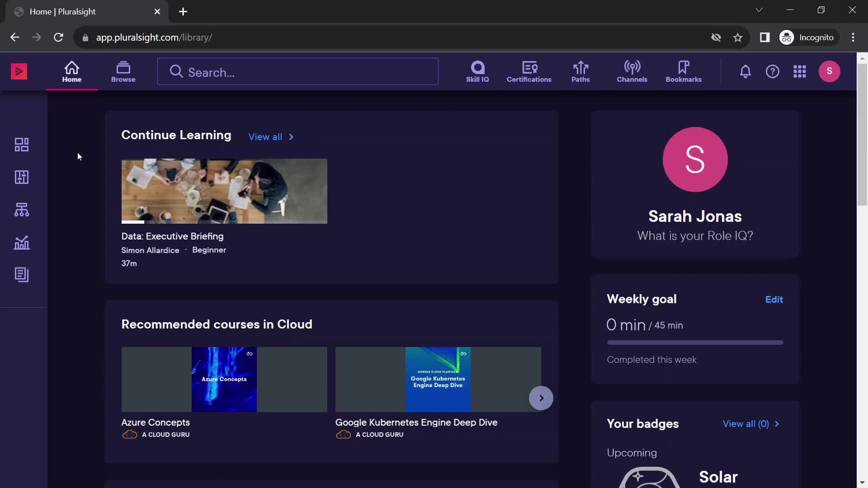The height and width of the screenshot is (488, 868).
Task: Open the profile avatar menu in header
Action: point(830,71)
